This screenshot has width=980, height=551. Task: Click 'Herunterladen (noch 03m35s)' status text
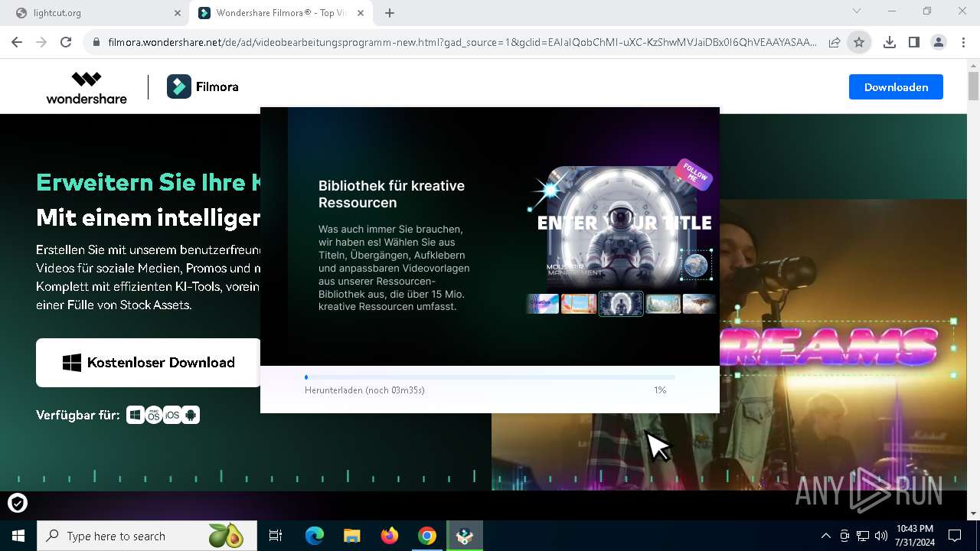point(364,390)
